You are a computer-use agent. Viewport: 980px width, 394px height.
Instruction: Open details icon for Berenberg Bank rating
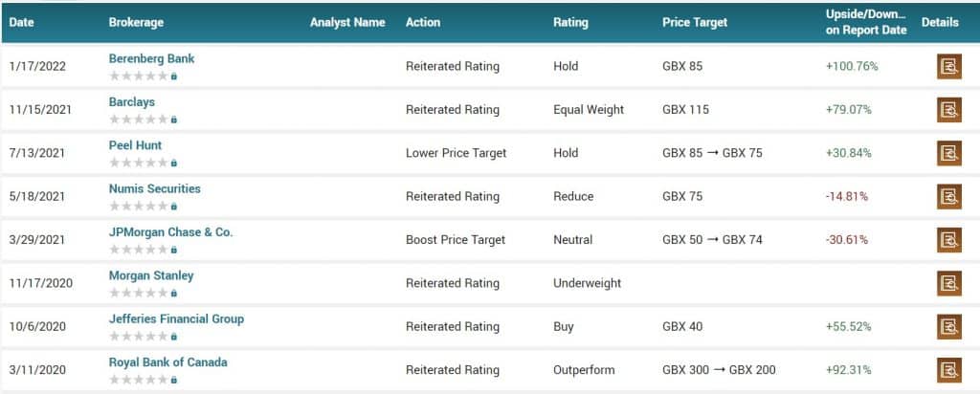948,67
